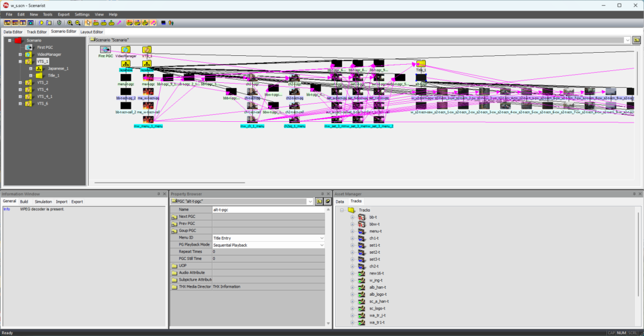The height and width of the screenshot is (336, 644).
Task: Select the set2-t track in Asset Manager
Action: [x=375, y=252]
